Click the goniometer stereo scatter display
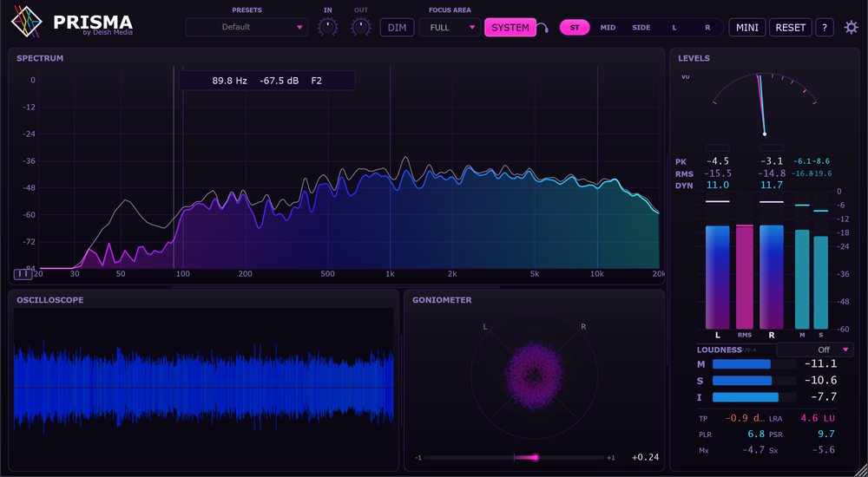Viewport: 868px width, 477px height. (x=534, y=376)
